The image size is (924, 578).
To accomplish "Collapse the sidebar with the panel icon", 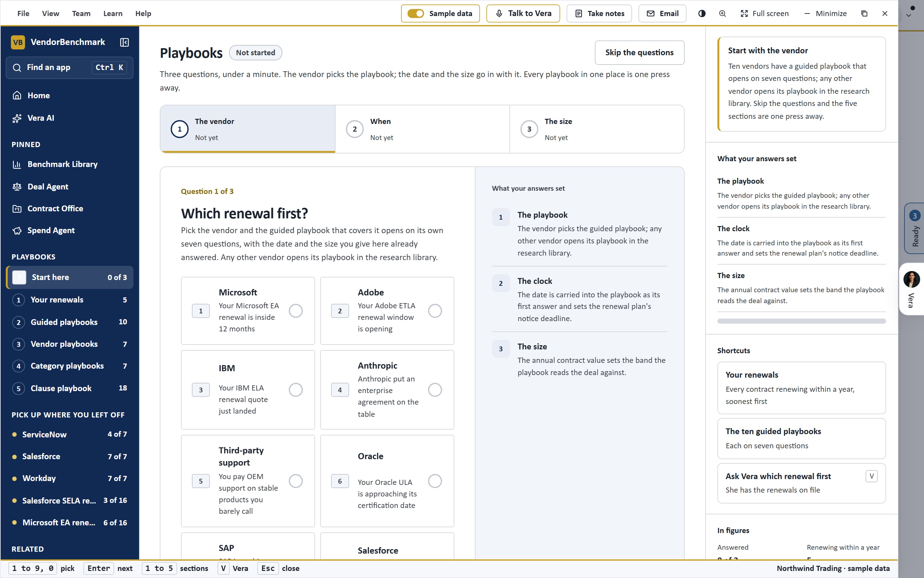I will [x=124, y=42].
